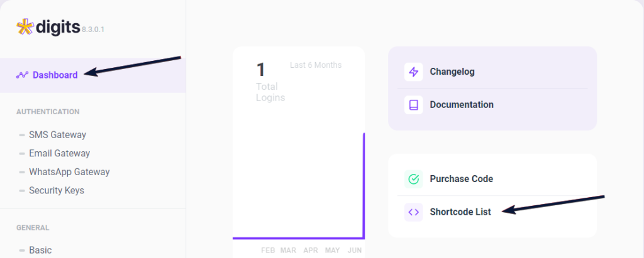
Task: Open the Documentation link
Action: coord(462,105)
